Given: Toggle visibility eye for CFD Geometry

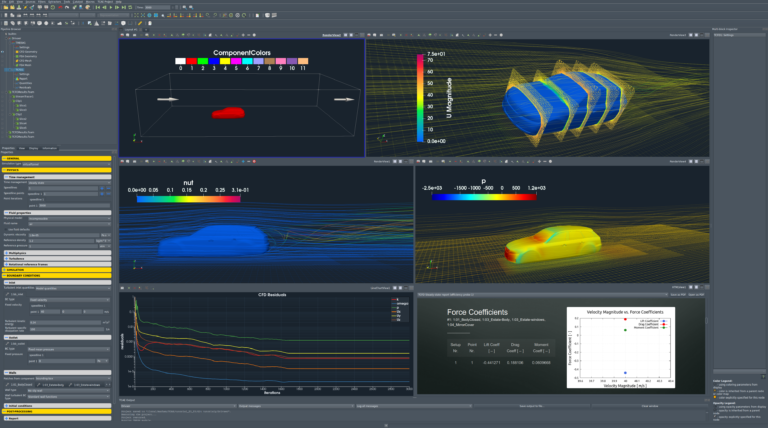Looking at the screenshot, I should 2,52.
